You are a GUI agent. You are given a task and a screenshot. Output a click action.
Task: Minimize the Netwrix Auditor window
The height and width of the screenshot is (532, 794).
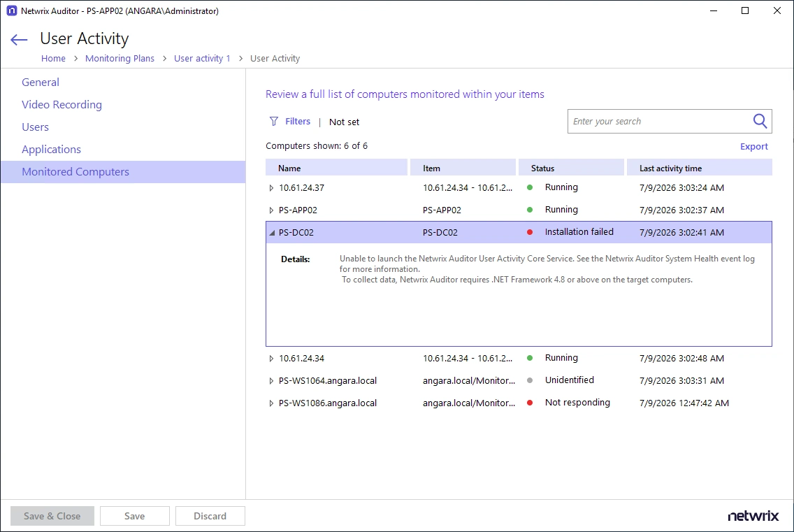tap(714, 10)
